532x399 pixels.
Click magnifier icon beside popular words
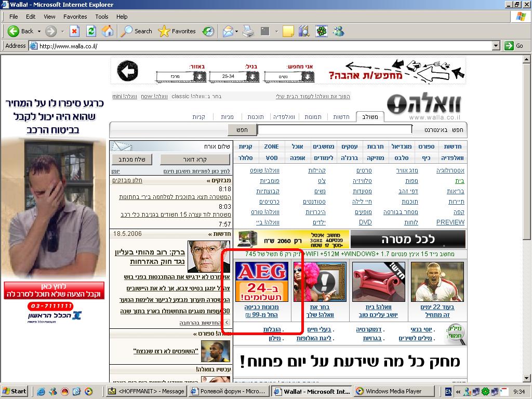(x=456, y=334)
